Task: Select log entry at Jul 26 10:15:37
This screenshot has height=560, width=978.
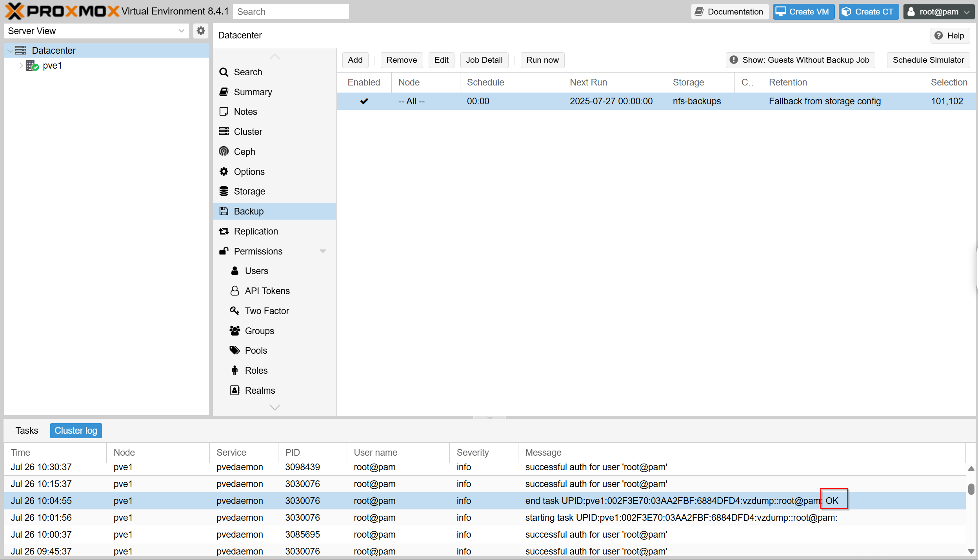Action: pos(485,484)
